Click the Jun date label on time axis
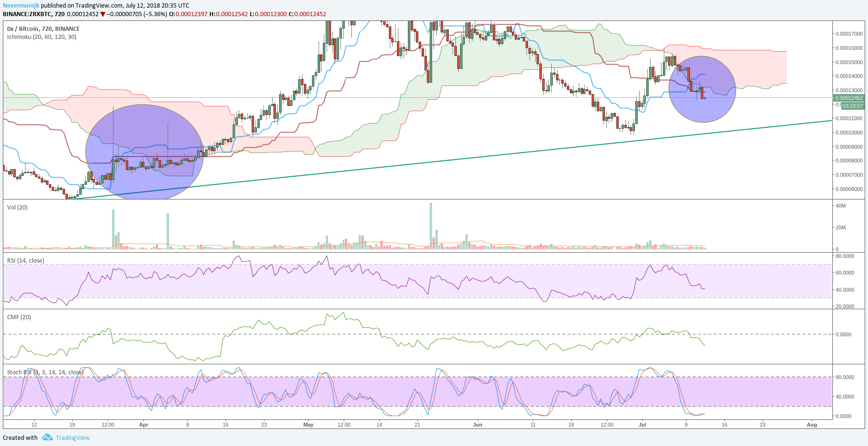Screen dimensions: 868x446 478,425
